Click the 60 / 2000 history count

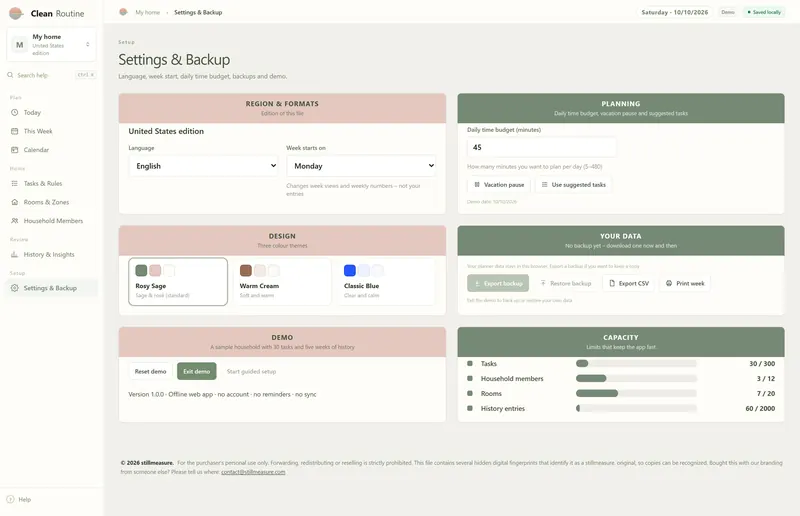tap(760, 408)
